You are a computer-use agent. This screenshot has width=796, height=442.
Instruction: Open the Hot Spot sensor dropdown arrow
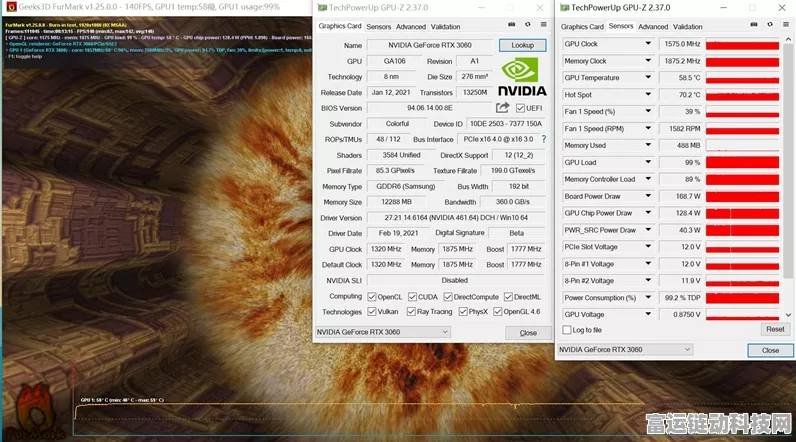tap(648, 94)
